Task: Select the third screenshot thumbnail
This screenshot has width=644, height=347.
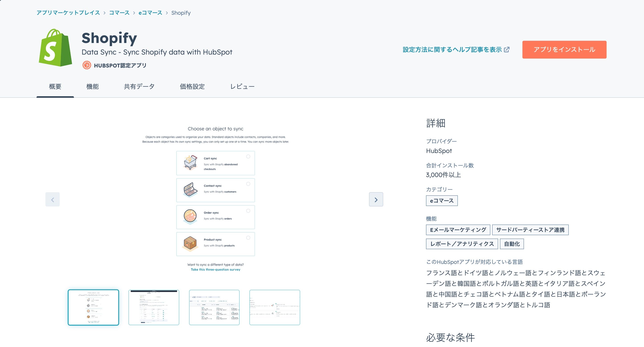Action: [214, 307]
